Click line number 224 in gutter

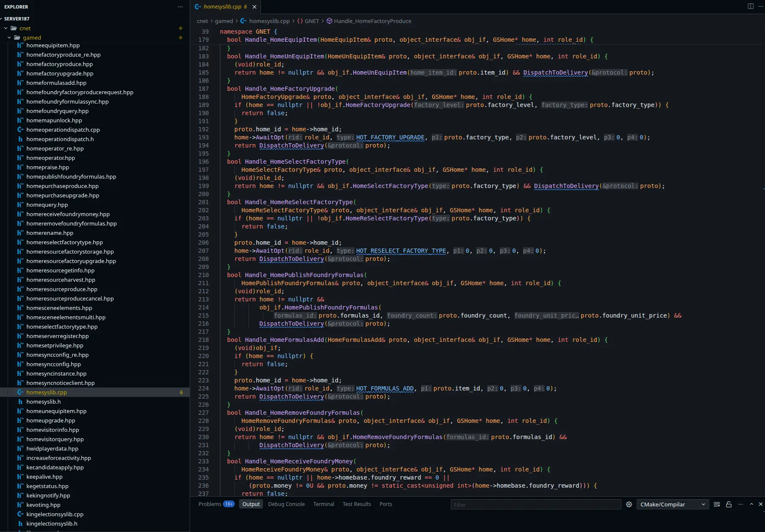[204, 388]
